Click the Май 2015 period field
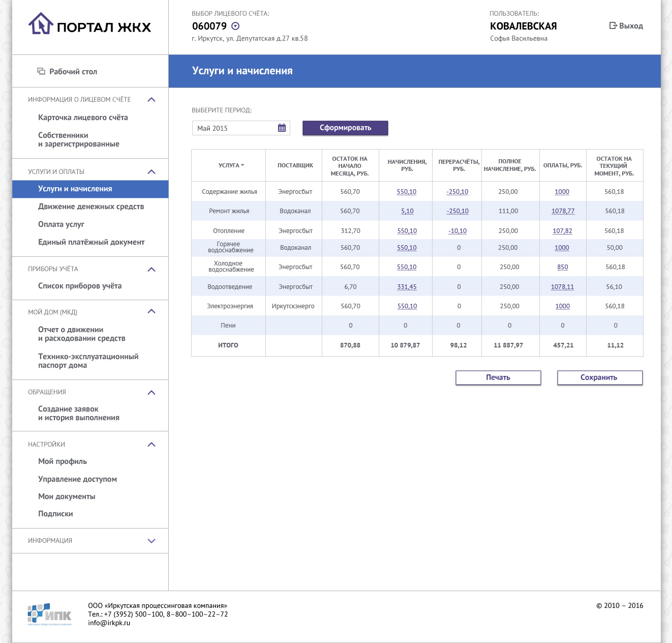The width and height of the screenshot is (672, 643). pyautogui.click(x=234, y=128)
